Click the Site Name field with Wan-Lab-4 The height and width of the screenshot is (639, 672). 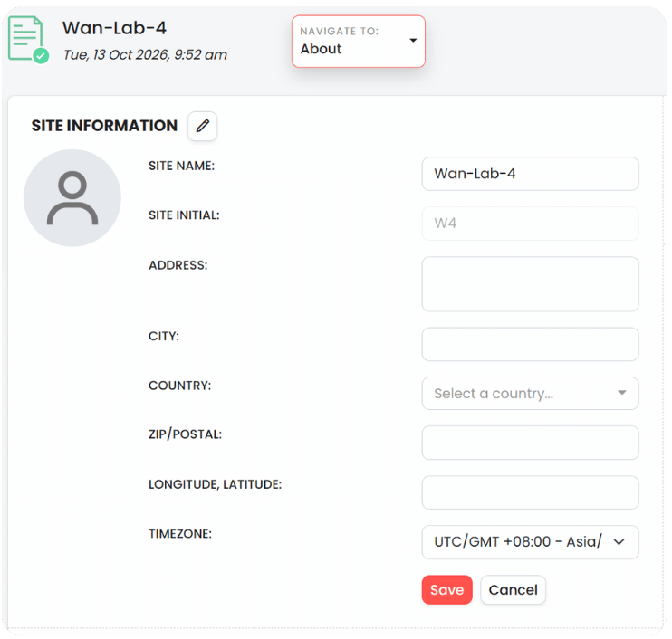tap(530, 174)
